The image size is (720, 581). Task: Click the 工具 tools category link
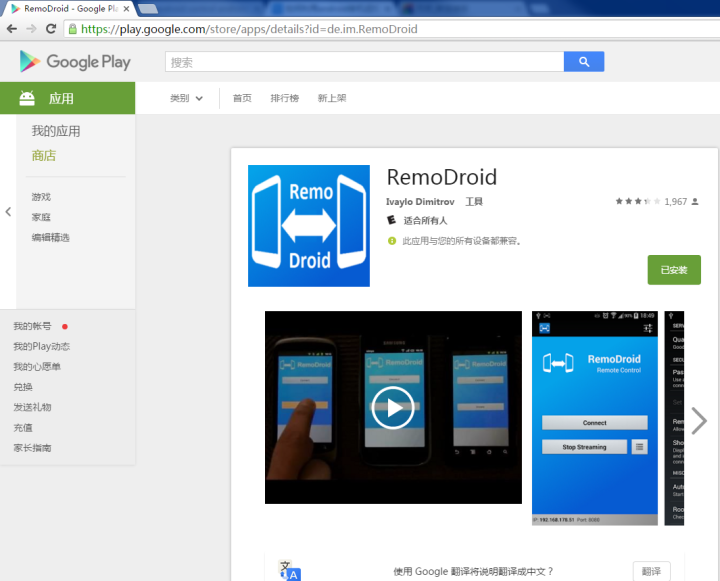[474, 202]
